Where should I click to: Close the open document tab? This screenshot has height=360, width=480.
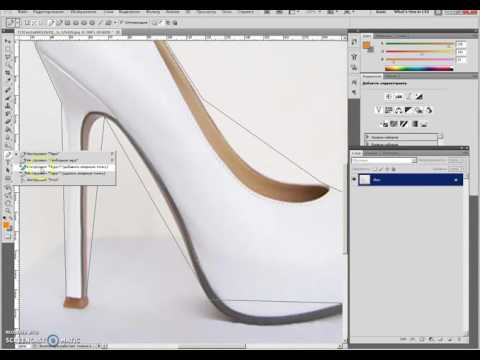click(117, 32)
